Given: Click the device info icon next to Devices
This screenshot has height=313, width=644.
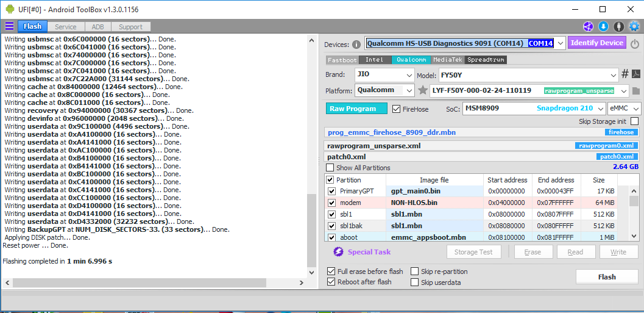Looking at the screenshot, I should click(356, 45).
